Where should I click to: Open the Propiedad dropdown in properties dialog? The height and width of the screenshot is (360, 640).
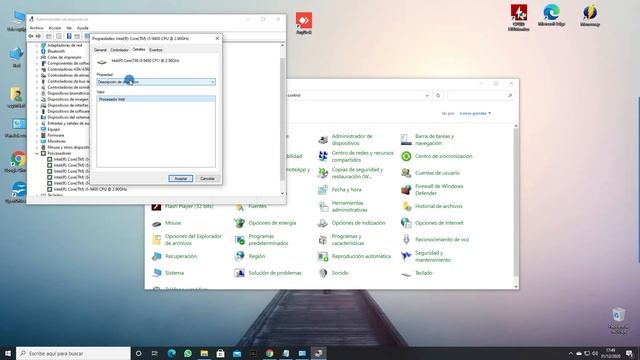(x=156, y=82)
